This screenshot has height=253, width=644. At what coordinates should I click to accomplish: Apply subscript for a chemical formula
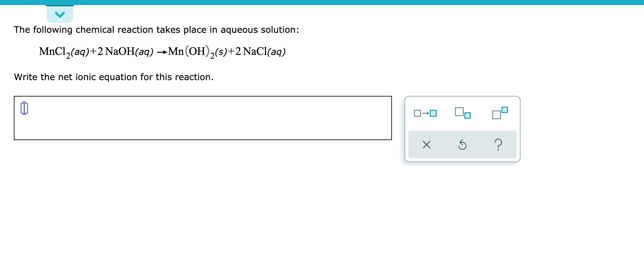pos(463,113)
